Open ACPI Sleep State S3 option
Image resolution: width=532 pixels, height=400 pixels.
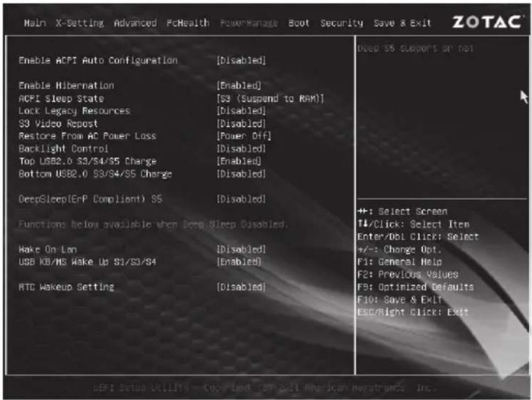tap(271, 99)
